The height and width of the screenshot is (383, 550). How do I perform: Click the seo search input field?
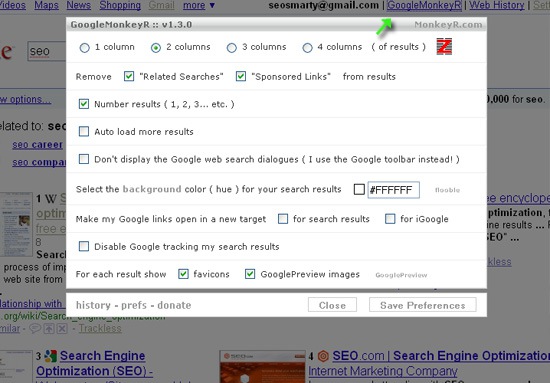(47, 52)
